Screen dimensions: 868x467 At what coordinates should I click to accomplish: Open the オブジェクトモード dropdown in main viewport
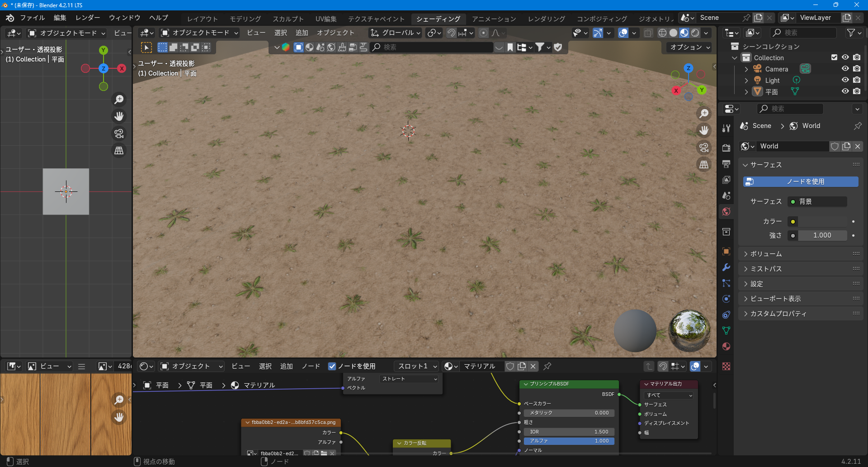point(200,33)
